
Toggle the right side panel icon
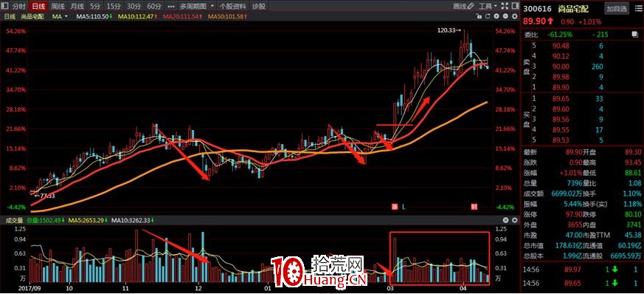[515, 7]
